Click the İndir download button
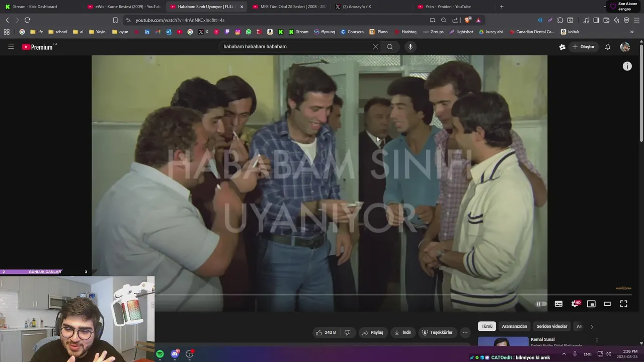The width and height of the screenshot is (644, 362). [403, 332]
